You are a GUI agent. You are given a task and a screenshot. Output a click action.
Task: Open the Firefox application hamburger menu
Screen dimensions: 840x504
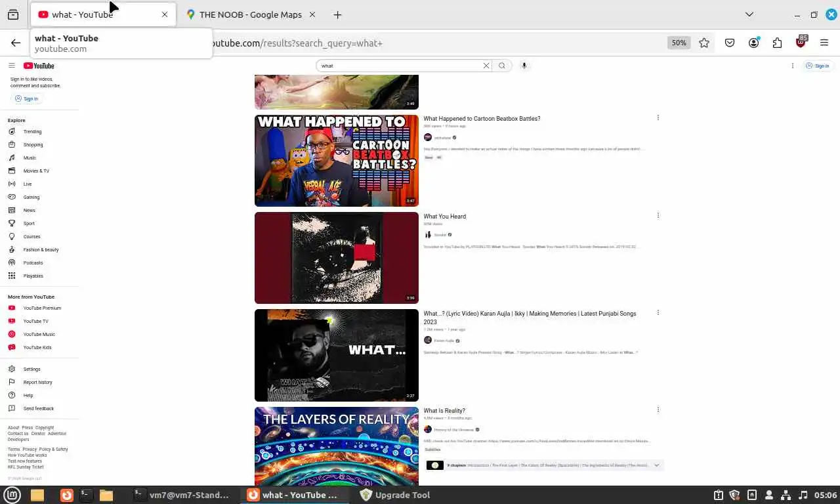click(824, 43)
